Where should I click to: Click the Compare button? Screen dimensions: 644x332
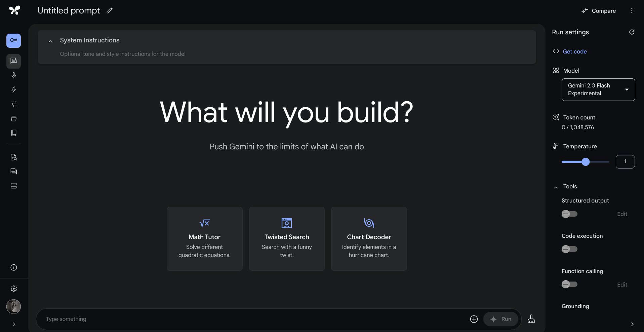599,11
